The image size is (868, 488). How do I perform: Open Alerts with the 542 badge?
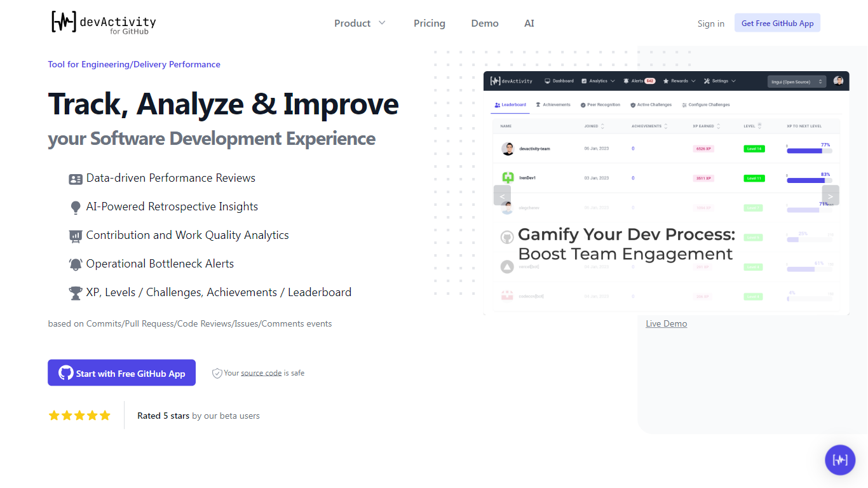(639, 81)
